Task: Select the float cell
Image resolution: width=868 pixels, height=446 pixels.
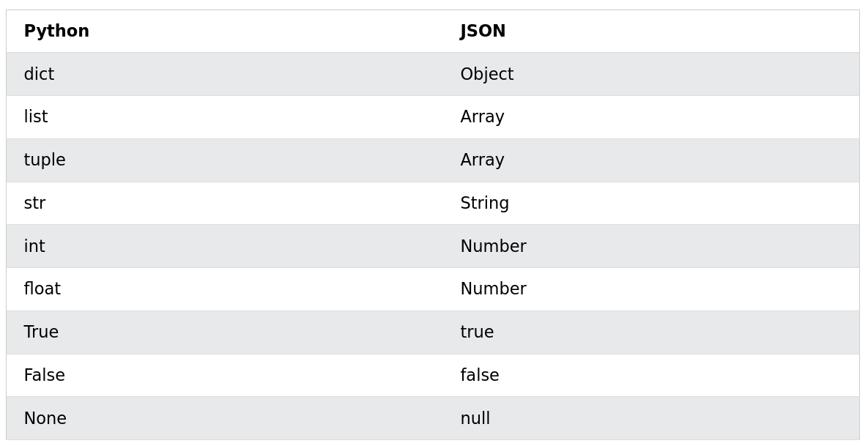Action: click(42, 289)
